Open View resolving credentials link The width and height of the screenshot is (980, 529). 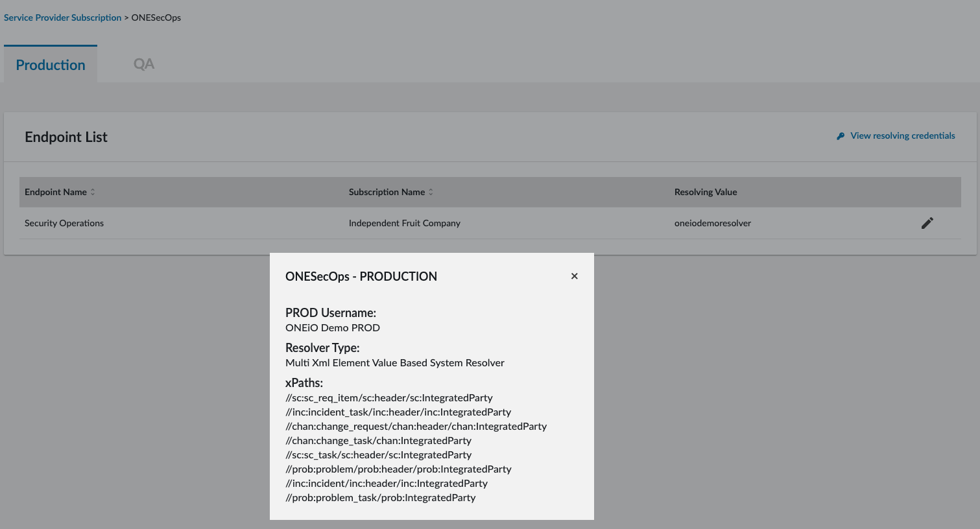coord(902,135)
